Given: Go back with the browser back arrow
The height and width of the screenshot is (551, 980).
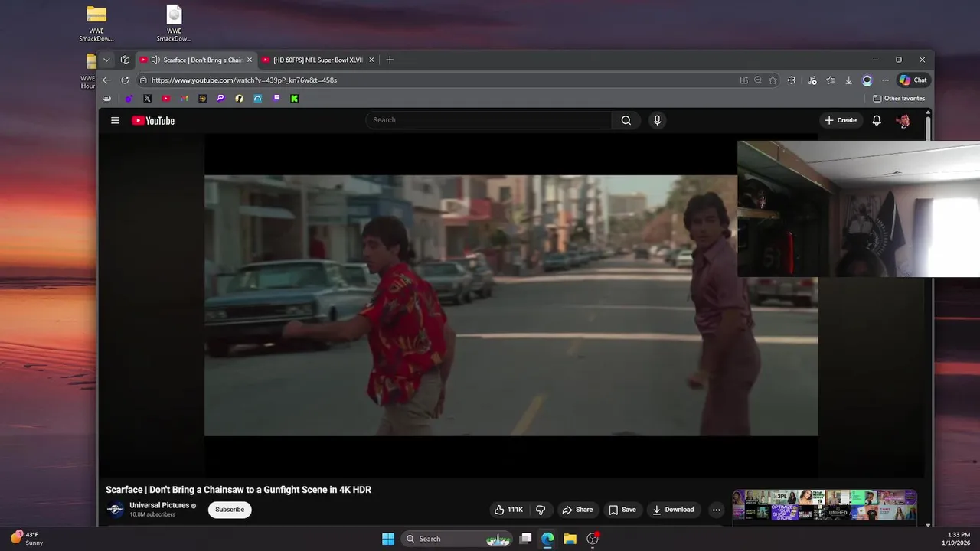Looking at the screenshot, I should tap(106, 80).
